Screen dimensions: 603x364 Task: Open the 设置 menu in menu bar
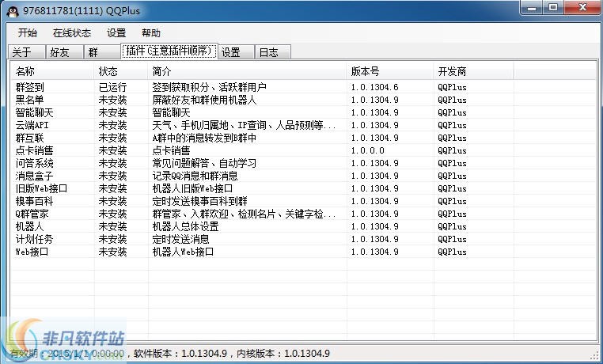coord(116,33)
